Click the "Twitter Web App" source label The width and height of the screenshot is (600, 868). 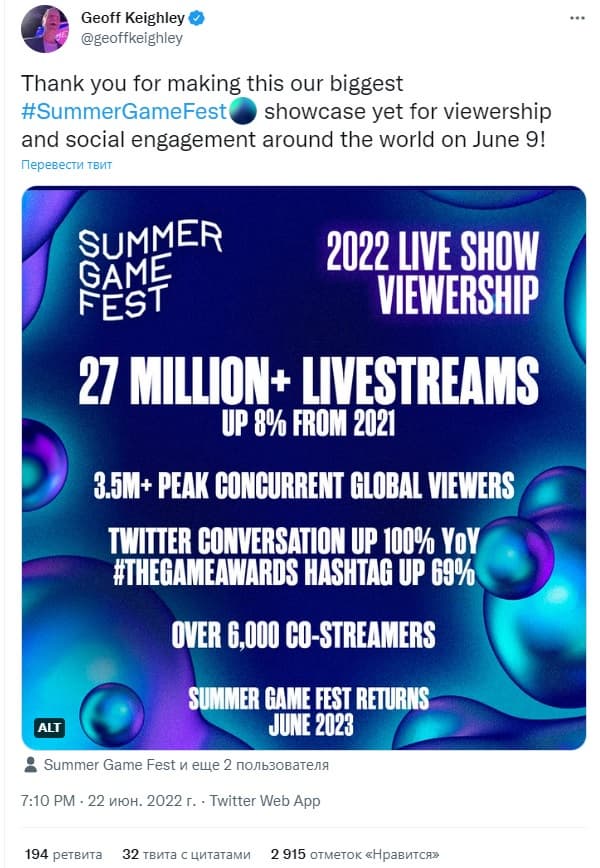point(266,801)
